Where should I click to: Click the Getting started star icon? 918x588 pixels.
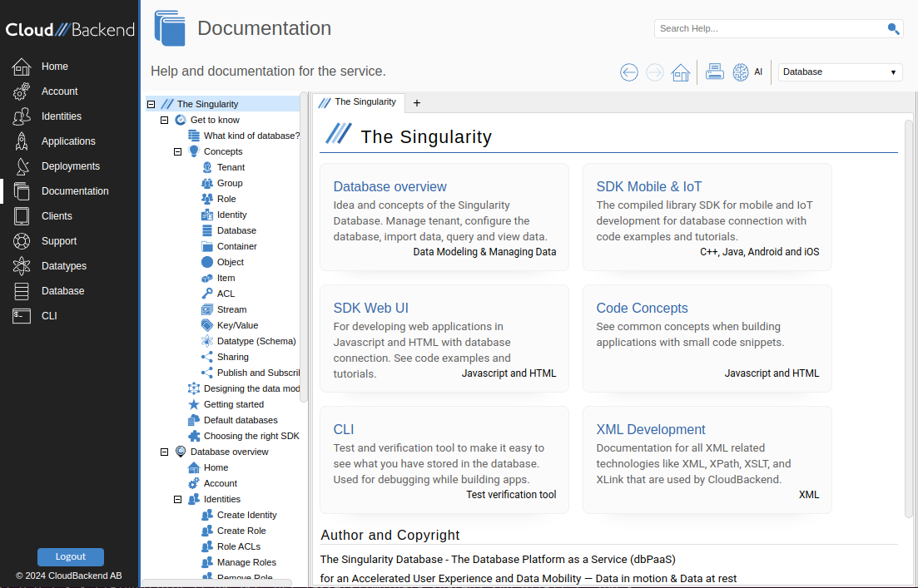click(x=194, y=404)
